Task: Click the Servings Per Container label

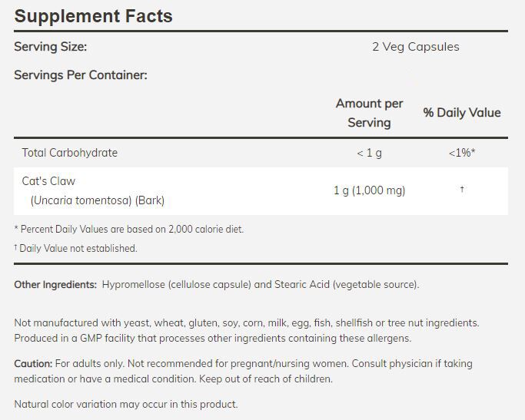Action: tap(81, 75)
